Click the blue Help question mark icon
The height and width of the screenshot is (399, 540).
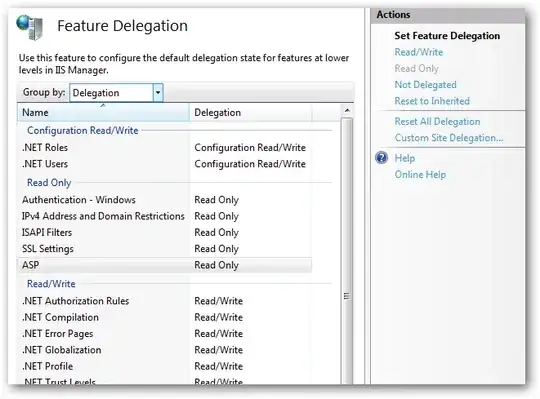[x=382, y=158]
